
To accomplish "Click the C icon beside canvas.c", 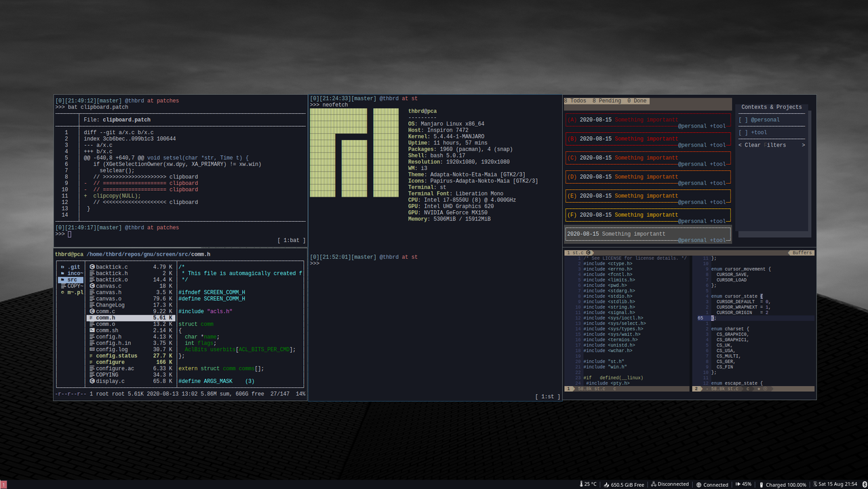I will 92,286.
